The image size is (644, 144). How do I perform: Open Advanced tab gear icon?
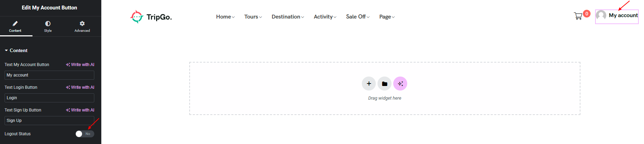pyautogui.click(x=82, y=23)
